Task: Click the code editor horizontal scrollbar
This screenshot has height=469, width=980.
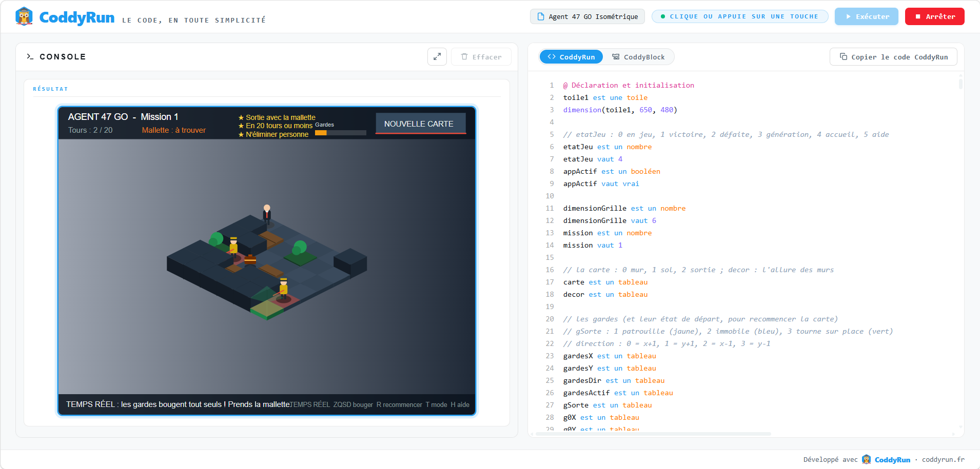Action: (x=653, y=434)
